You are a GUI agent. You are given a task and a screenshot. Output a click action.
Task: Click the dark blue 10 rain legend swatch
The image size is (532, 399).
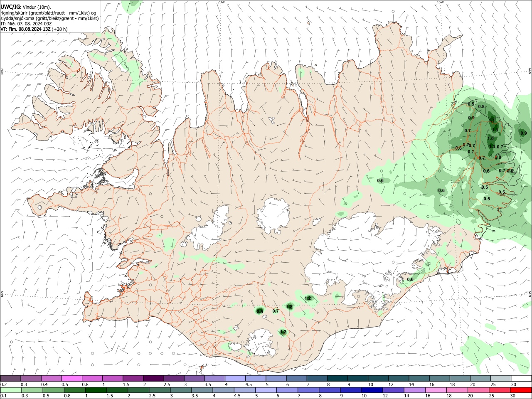[372, 390]
